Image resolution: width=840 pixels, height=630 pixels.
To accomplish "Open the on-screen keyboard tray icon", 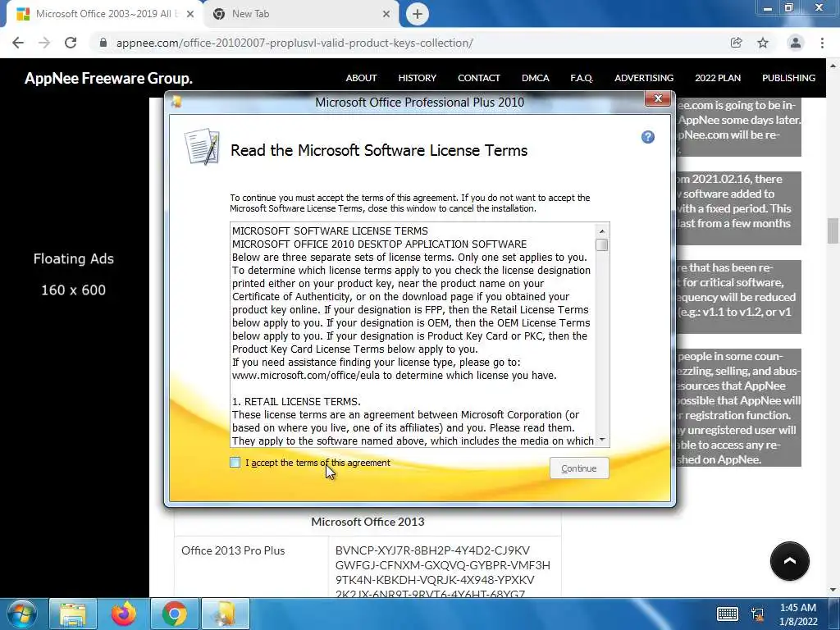I will point(727,614).
